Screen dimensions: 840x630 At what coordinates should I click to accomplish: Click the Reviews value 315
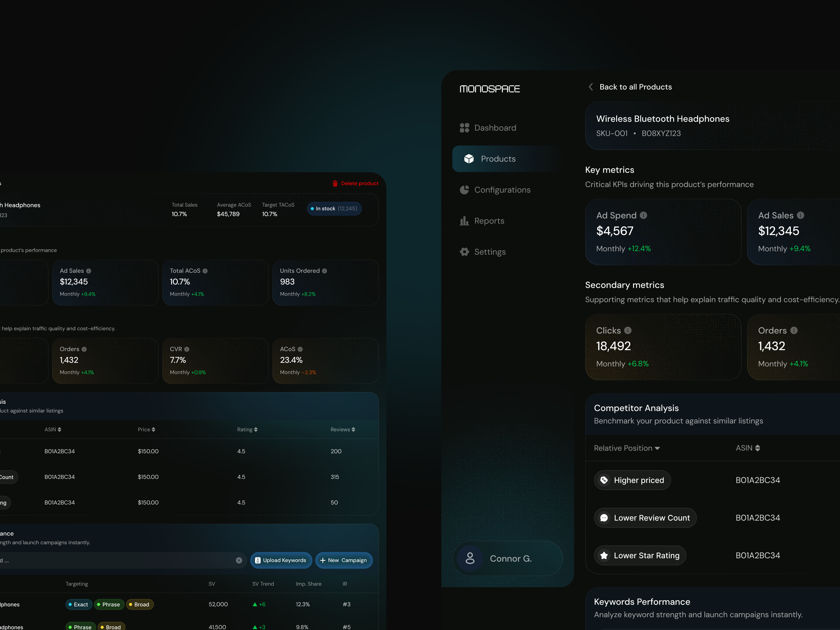click(334, 477)
